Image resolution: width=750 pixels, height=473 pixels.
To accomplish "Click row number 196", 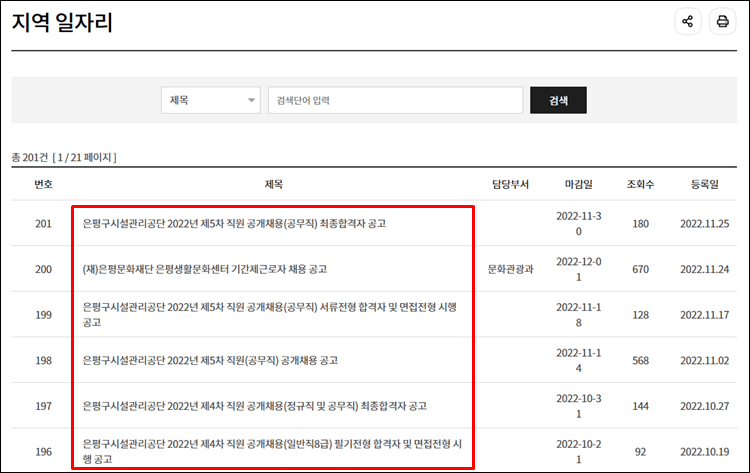I will [43, 452].
